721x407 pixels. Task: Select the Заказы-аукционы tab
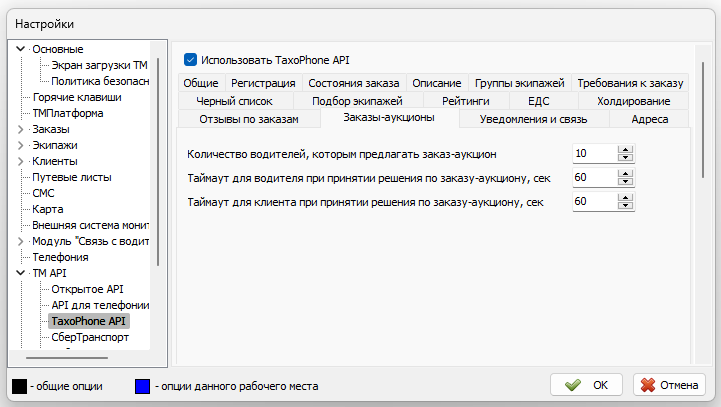[x=389, y=118]
